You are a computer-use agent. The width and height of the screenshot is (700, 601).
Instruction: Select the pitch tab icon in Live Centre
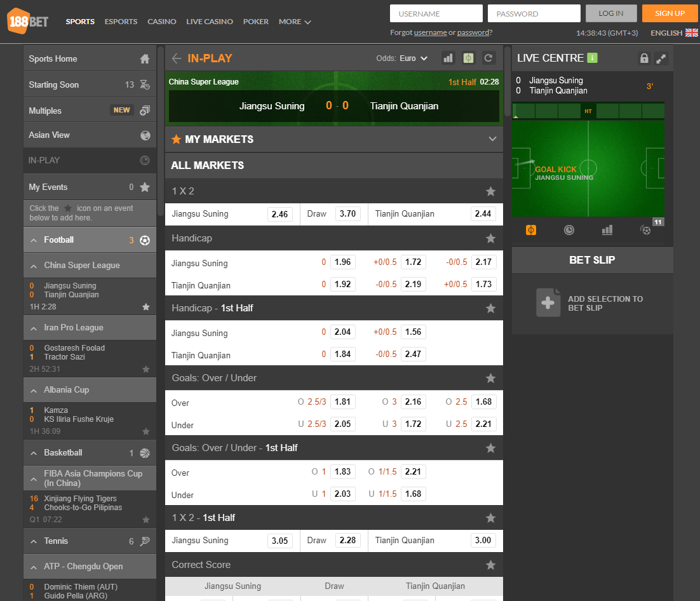click(531, 230)
